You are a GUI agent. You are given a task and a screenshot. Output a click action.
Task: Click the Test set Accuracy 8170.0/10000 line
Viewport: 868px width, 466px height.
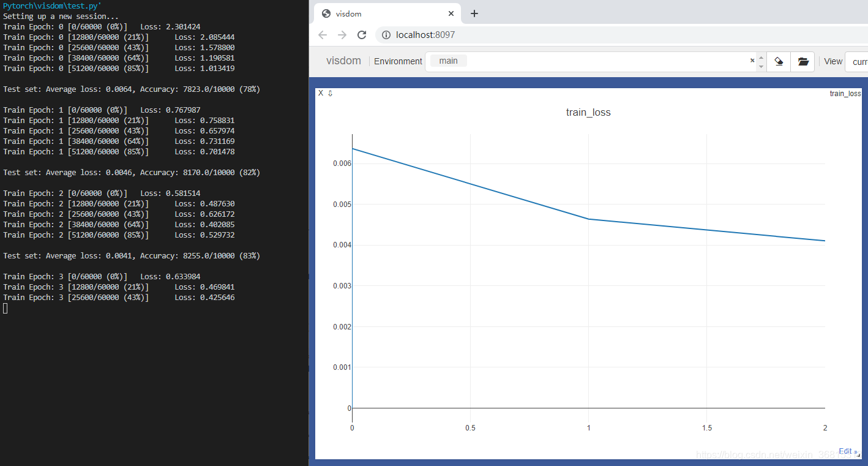[x=132, y=172]
